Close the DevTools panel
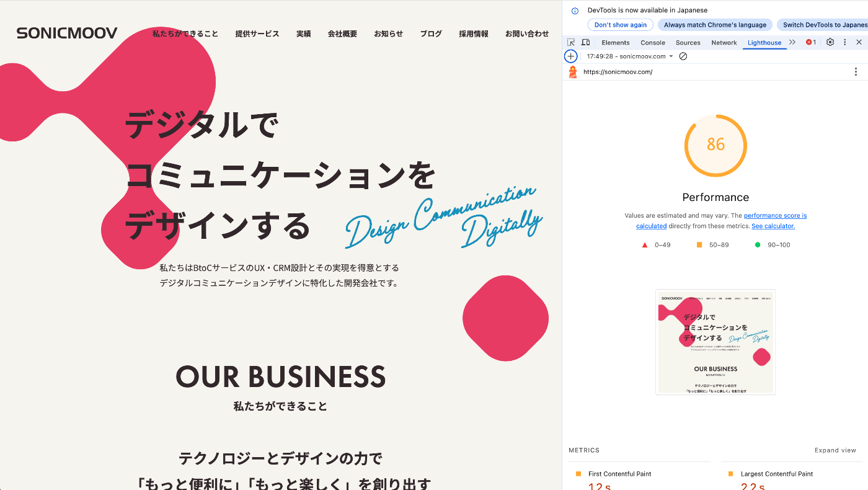This screenshot has height=490, width=868. (x=859, y=42)
